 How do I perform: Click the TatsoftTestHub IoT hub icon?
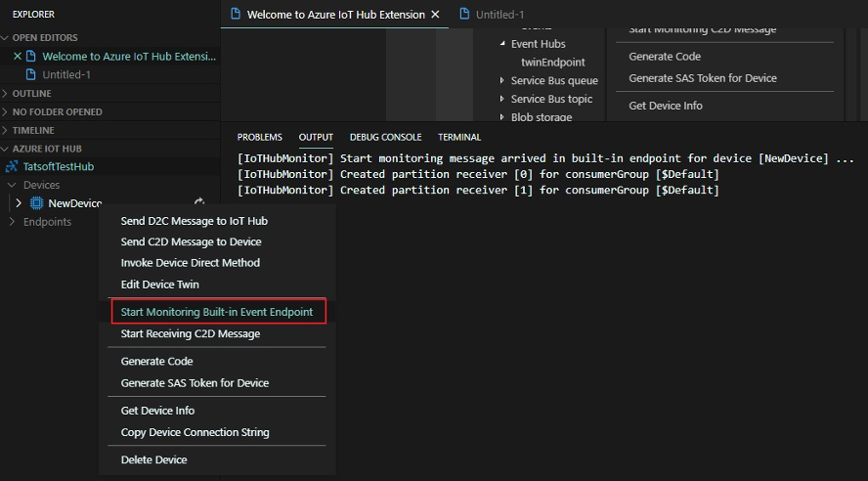13,167
